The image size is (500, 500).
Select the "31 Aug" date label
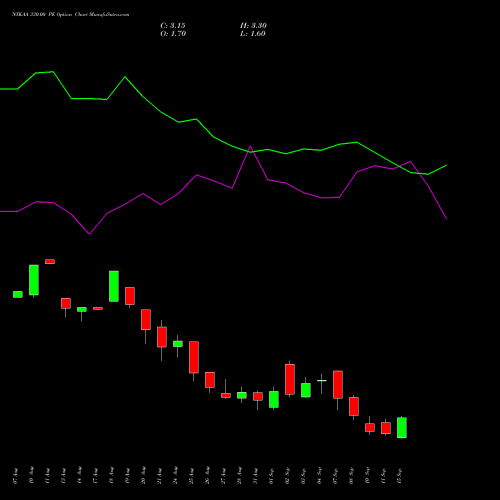(x=255, y=476)
